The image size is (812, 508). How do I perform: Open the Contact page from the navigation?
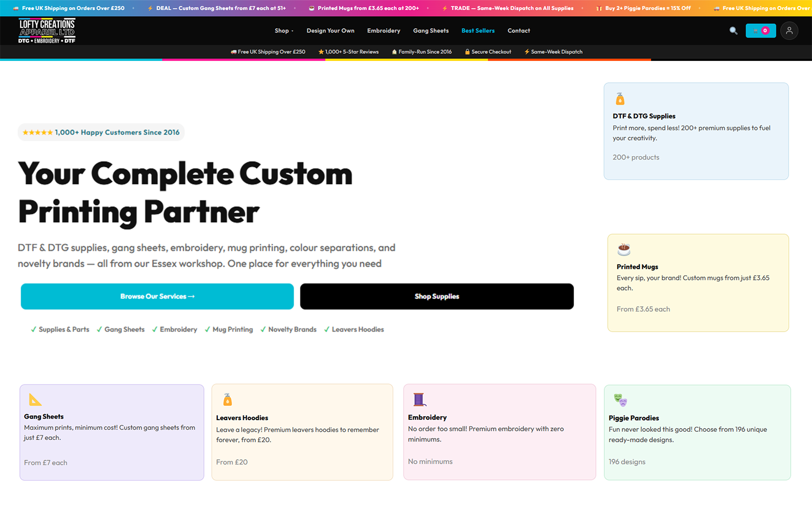pos(519,30)
